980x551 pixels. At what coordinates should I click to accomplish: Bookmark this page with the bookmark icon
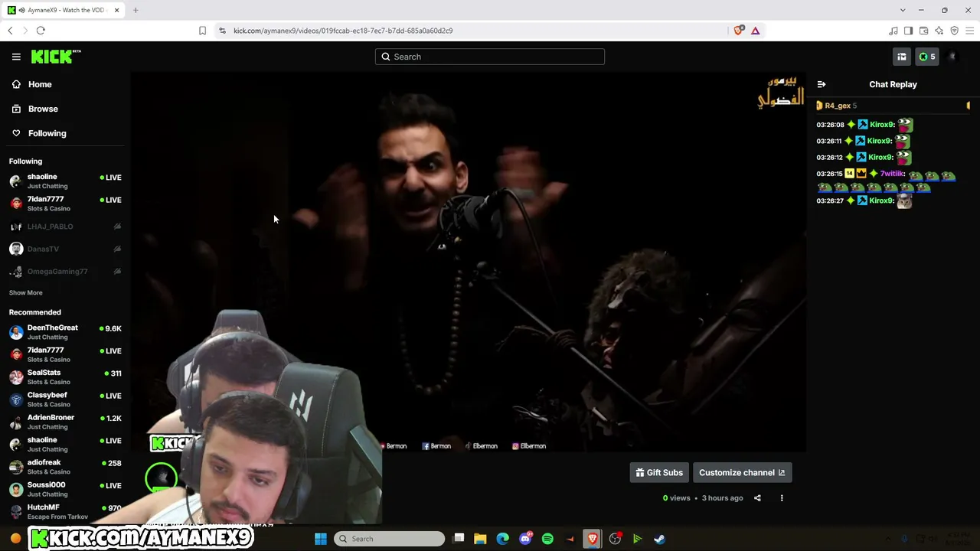point(202,31)
